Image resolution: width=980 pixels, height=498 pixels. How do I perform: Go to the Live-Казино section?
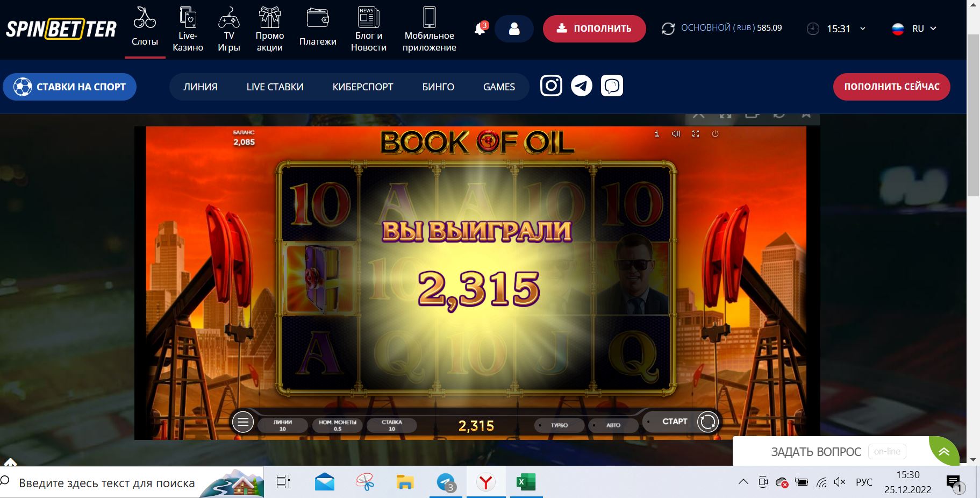[188, 29]
